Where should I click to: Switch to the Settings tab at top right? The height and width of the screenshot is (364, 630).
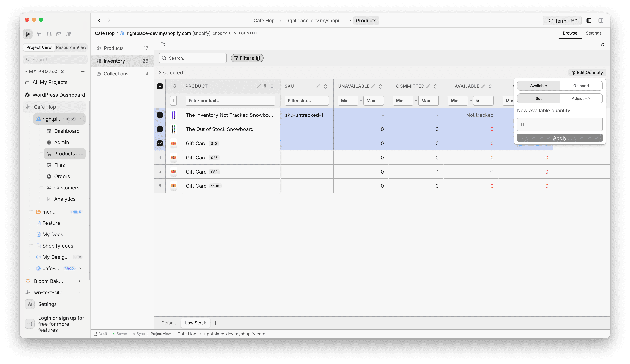(594, 33)
